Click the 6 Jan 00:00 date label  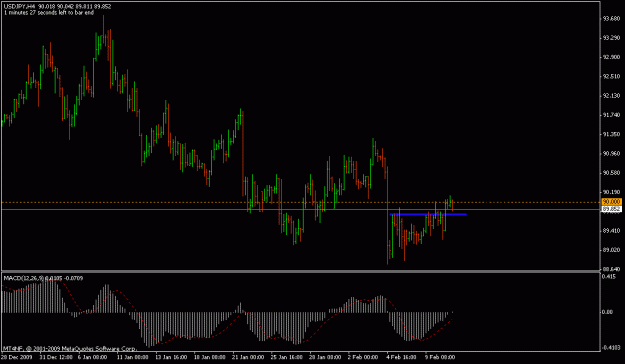[92, 357]
